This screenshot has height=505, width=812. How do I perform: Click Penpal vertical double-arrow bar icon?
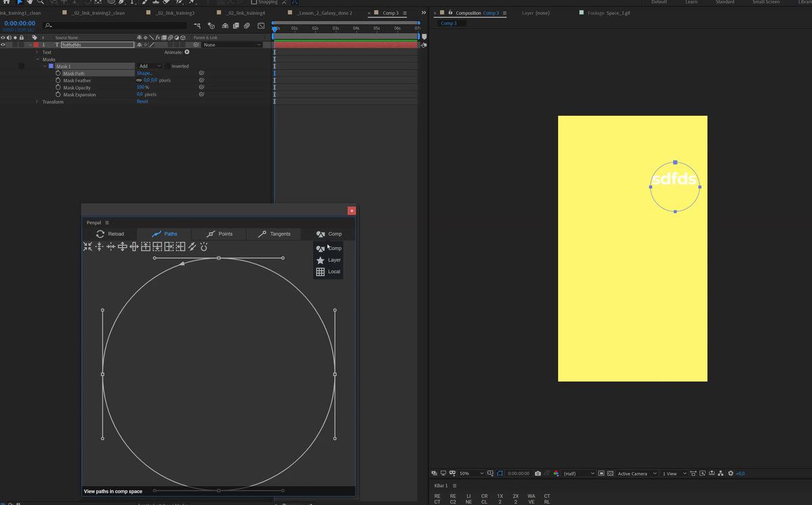134,246
